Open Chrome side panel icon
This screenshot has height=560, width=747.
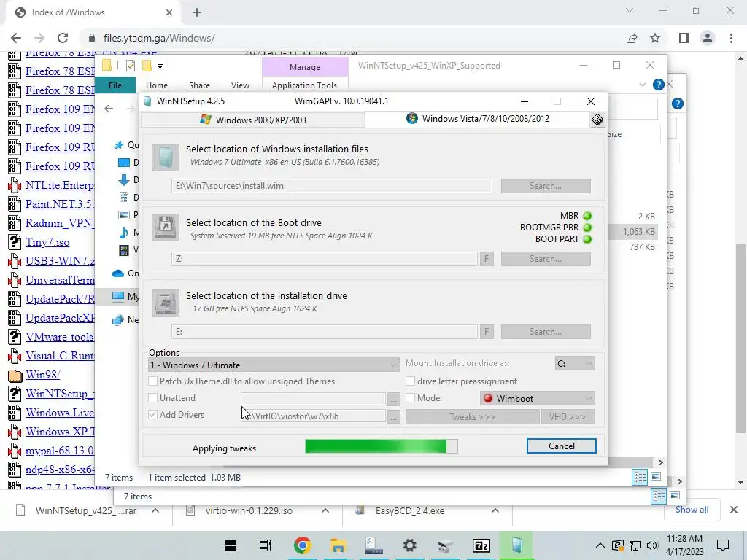coord(684,38)
